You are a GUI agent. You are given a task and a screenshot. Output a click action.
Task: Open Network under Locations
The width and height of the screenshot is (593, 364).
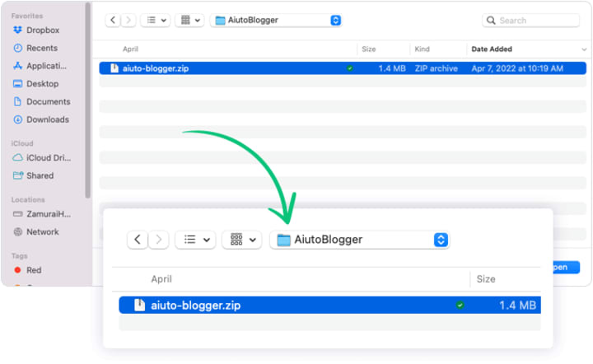[36, 231]
